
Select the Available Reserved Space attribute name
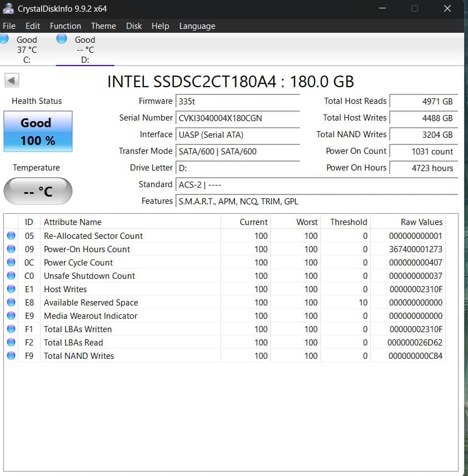[x=91, y=303]
